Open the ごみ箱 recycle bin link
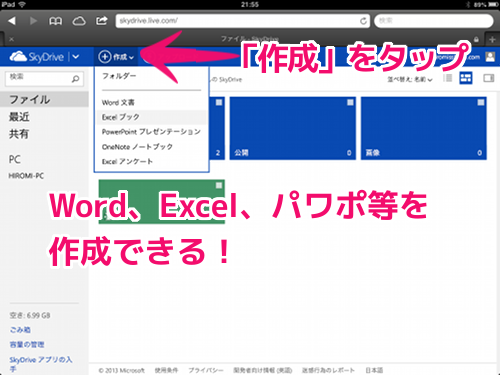This screenshot has width=500, height=375. tap(20, 330)
